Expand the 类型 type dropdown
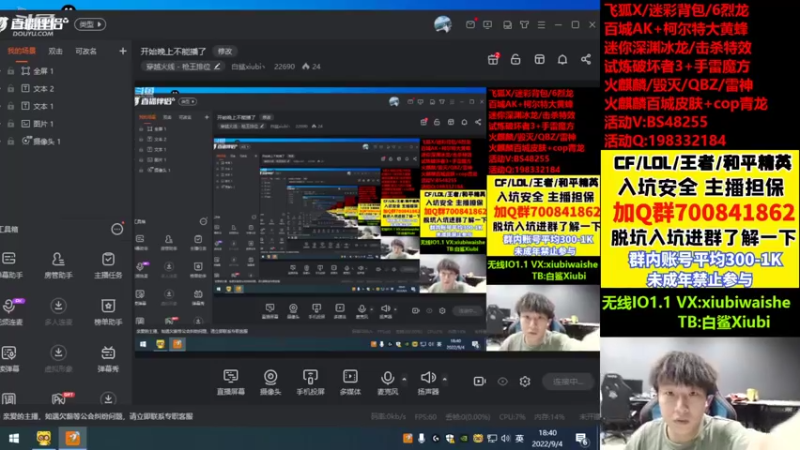 coord(90,24)
